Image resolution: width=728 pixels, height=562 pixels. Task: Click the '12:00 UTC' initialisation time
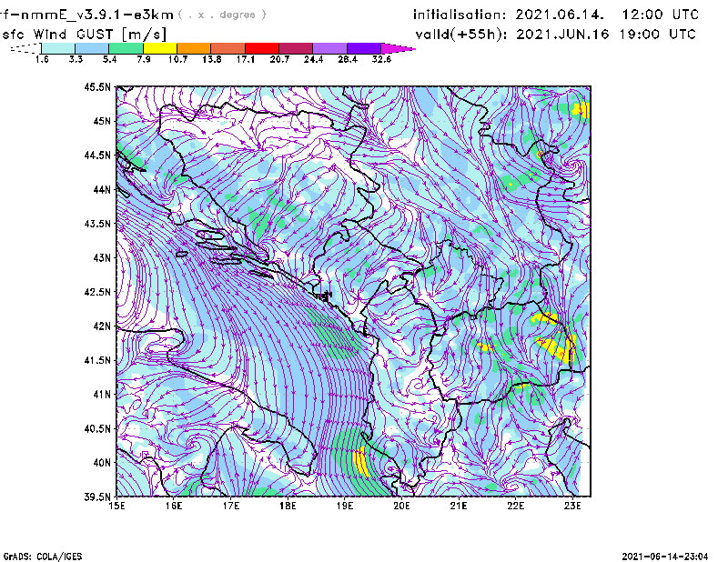coord(661,15)
